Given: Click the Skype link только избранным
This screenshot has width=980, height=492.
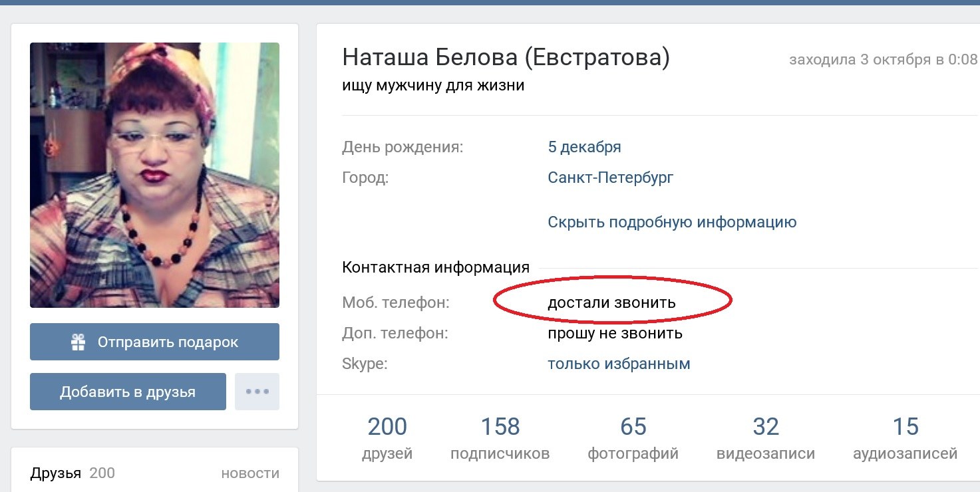Looking at the screenshot, I should pyautogui.click(x=619, y=364).
